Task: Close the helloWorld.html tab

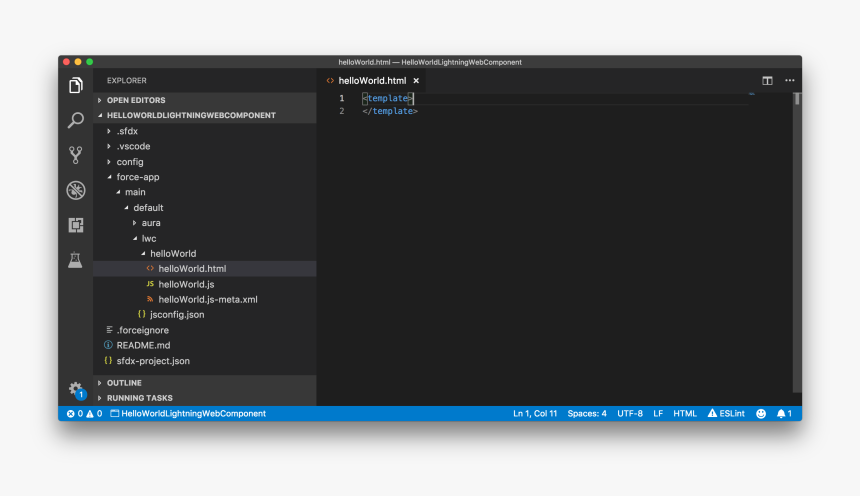Action: point(416,81)
